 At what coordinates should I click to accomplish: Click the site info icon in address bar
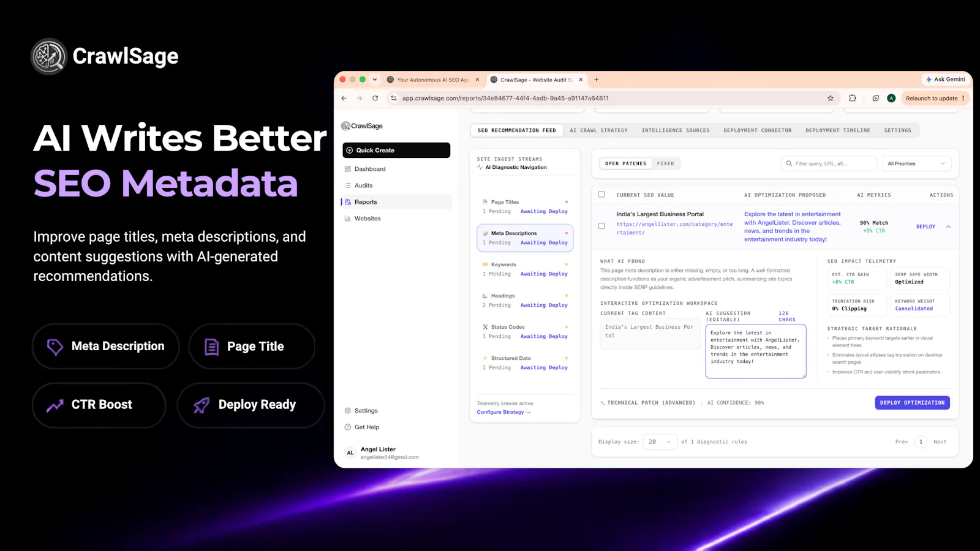point(394,98)
